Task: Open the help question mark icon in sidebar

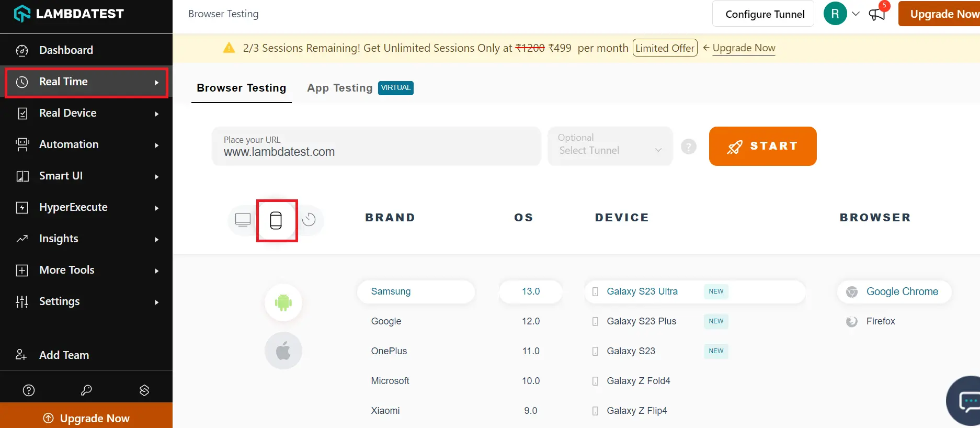Action: tap(29, 390)
